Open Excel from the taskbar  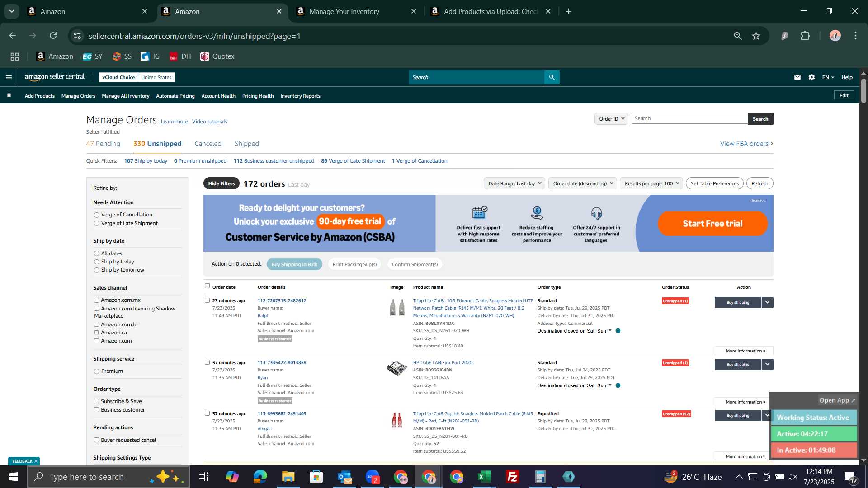[x=485, y=477]
